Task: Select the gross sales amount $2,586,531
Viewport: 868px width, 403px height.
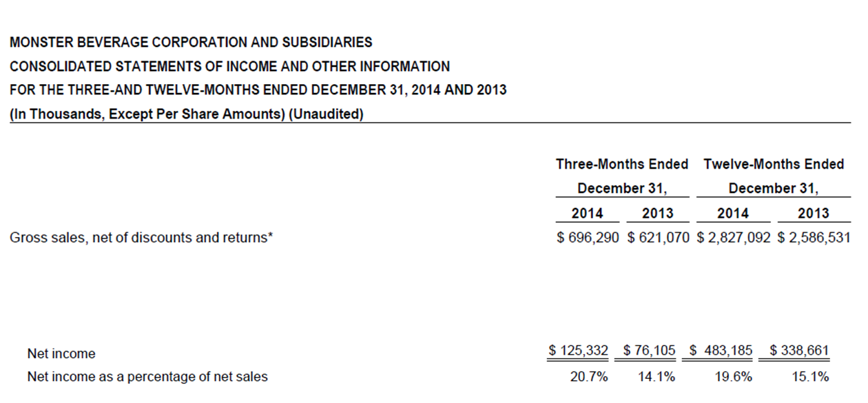Action: (814, 238)
